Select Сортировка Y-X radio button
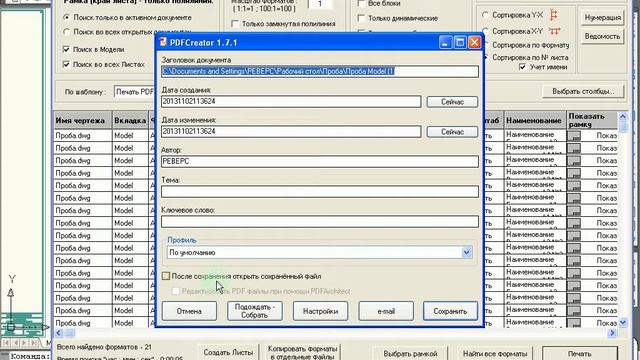 485,15
